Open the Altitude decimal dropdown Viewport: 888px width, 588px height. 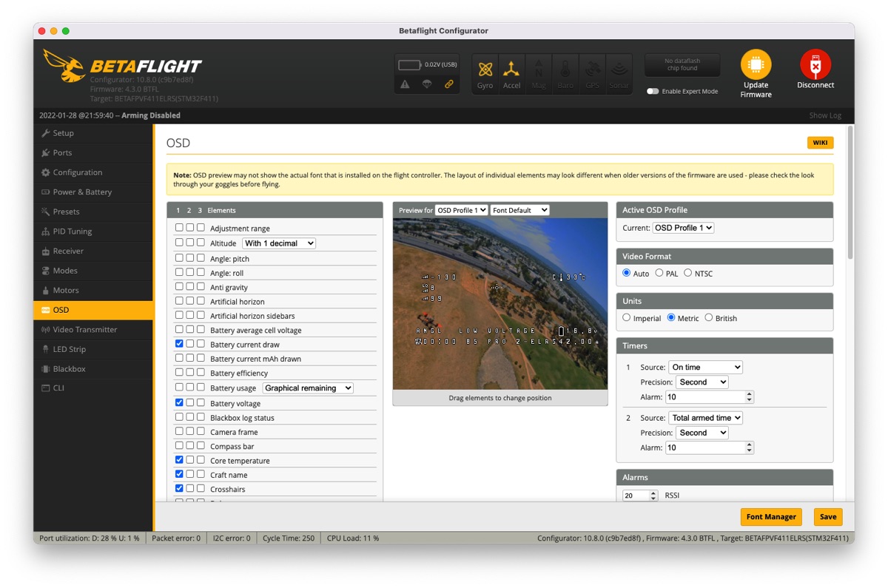(x=279, y=243)
